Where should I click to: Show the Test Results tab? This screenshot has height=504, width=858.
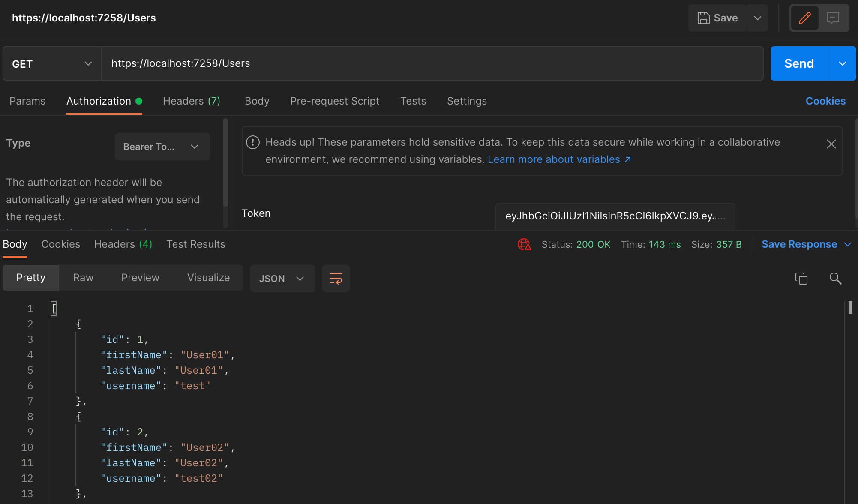[x=195, y=244]
